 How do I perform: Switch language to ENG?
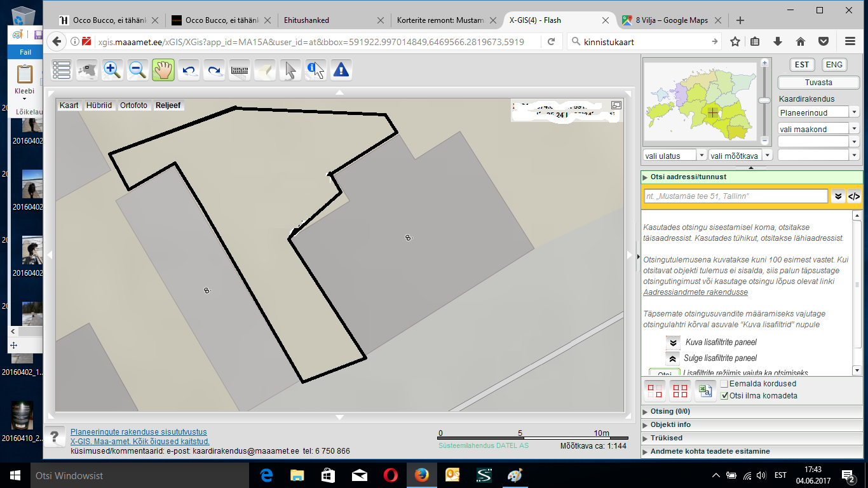(x=834, y=65)
